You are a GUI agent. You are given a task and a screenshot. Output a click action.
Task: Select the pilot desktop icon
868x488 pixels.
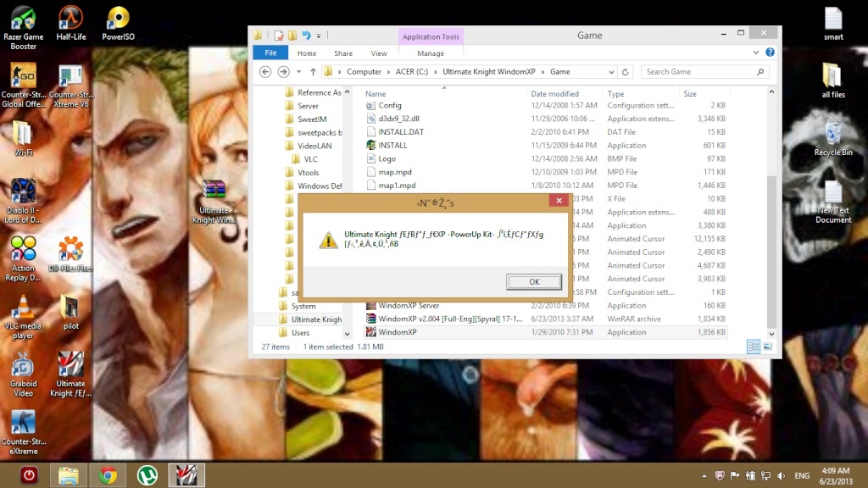70,312
